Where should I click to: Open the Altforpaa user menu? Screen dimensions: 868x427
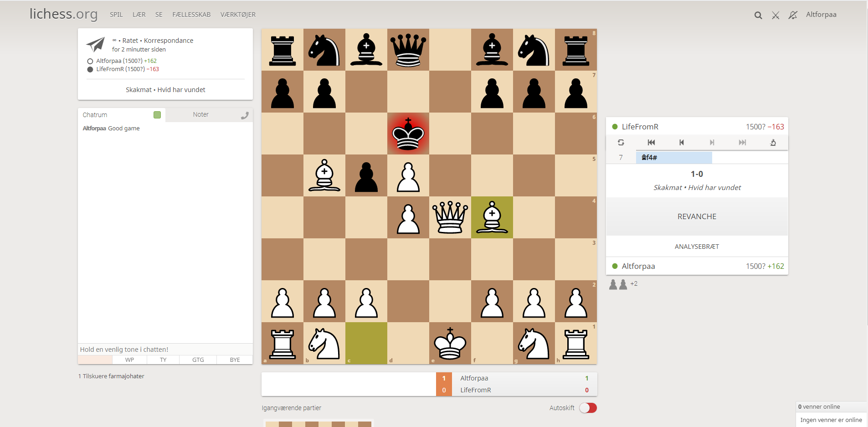pos(821,15)
